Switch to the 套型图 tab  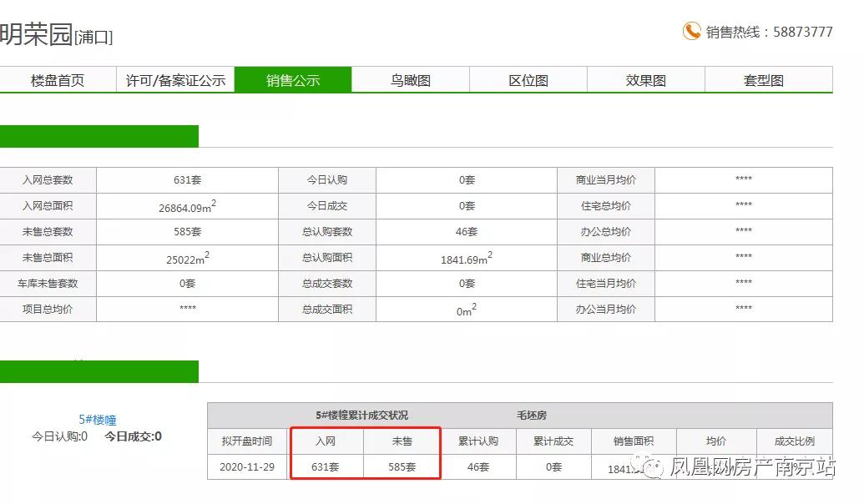click(764, 78)
